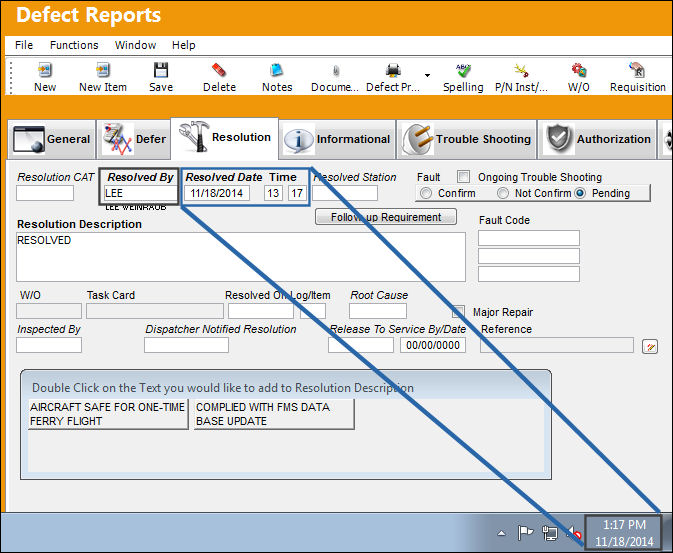Click the Release To Service By field
The image size is (673, 553).
pos(361,345)
